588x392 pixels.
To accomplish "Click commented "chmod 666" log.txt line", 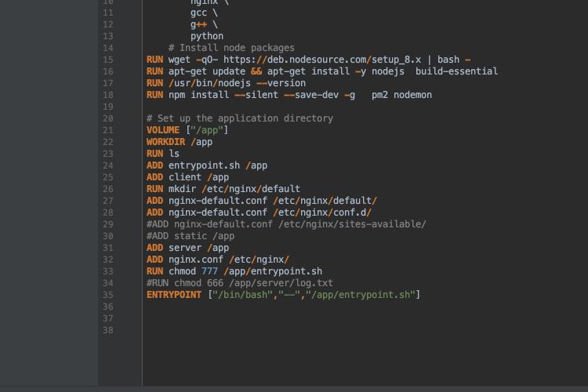I will coord(240,283).
